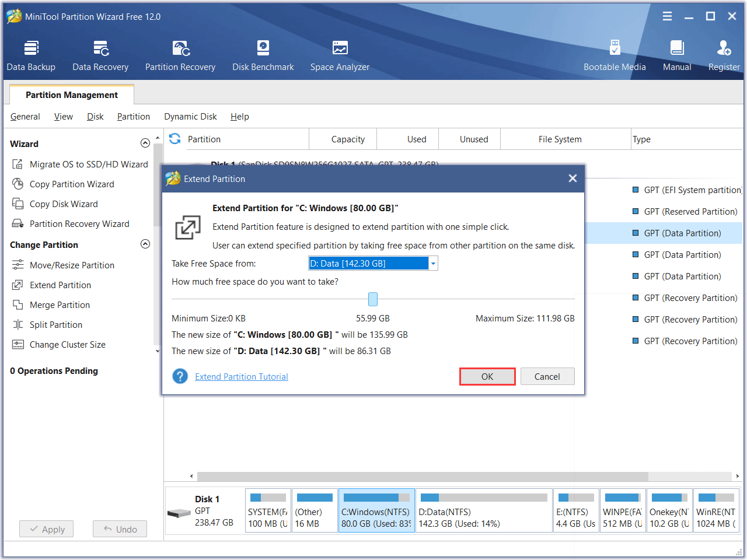Start Copy Disk Wizard
Image resolution: width=747 pixels, height=560 pixels.
click(x=55, y=204)
